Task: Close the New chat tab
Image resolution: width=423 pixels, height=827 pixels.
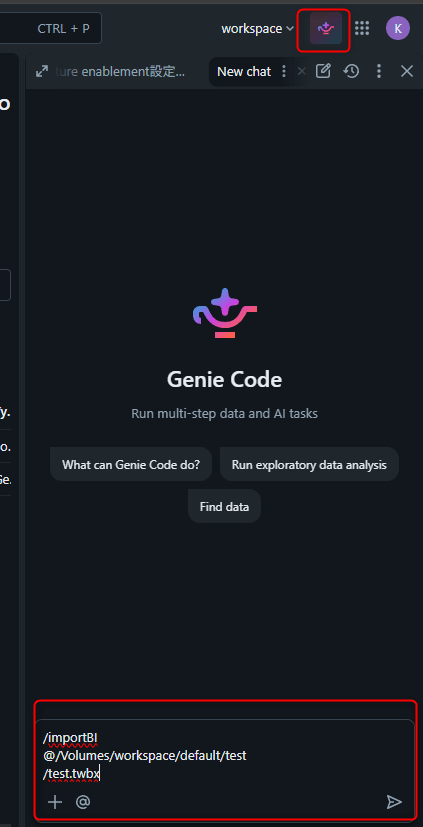Action: [301, 71]
